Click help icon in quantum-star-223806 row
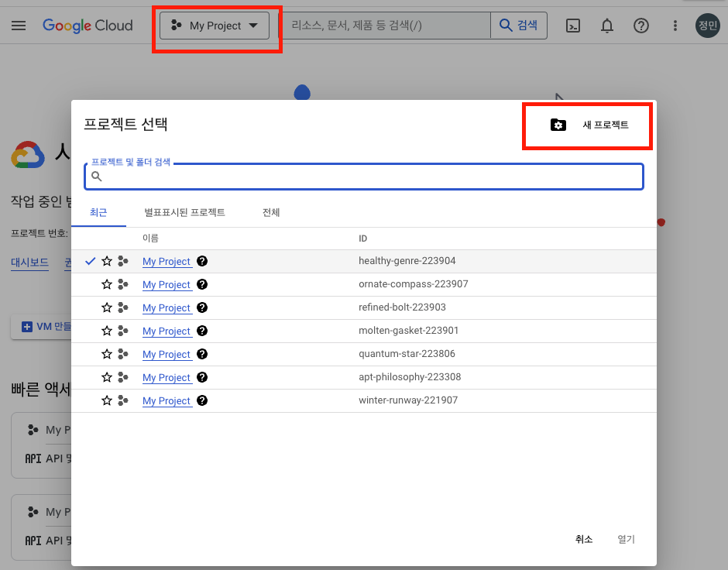Screen dimensions: 728x570 [x=202, y=354]
